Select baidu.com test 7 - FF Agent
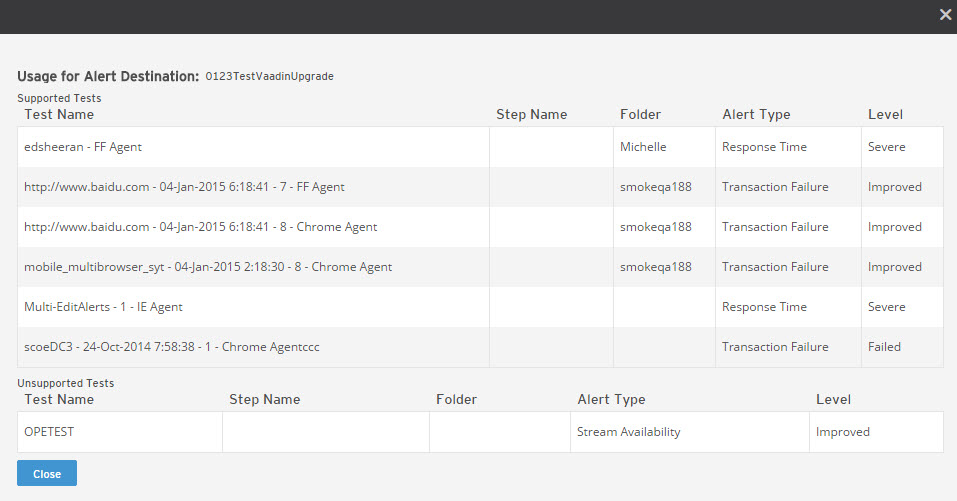The height and width of the screenshot is (501, 957). point(480,187)
